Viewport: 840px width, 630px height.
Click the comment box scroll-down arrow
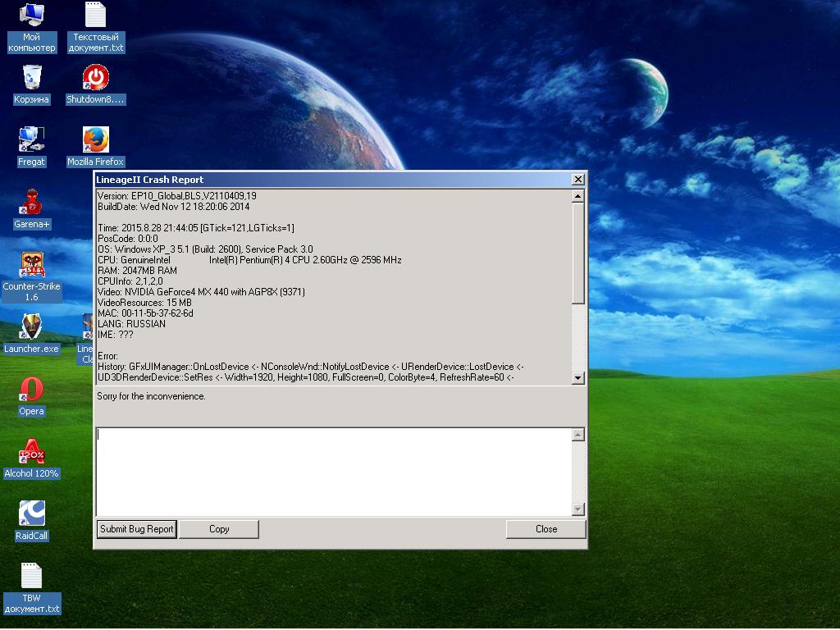(x=577, y=509)
